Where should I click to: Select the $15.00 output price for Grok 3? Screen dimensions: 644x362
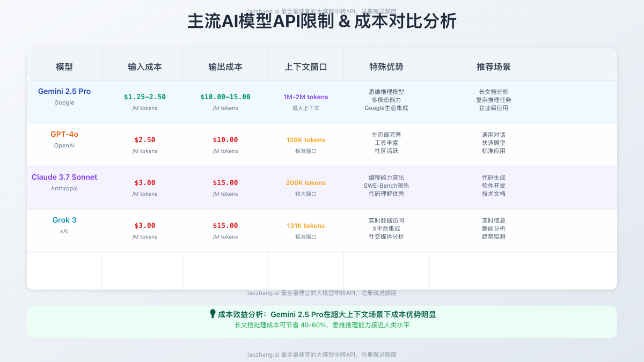pyautogui.click(x=225, y=226)
